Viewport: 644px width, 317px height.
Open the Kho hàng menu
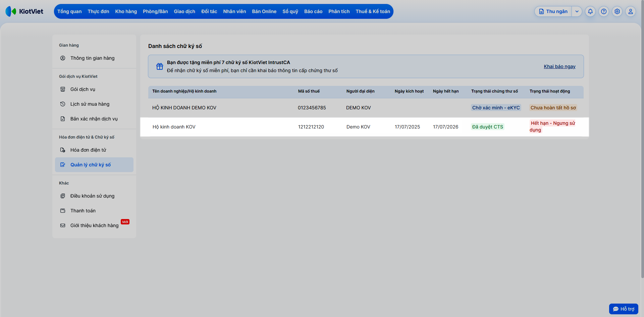tap(126, 11)
